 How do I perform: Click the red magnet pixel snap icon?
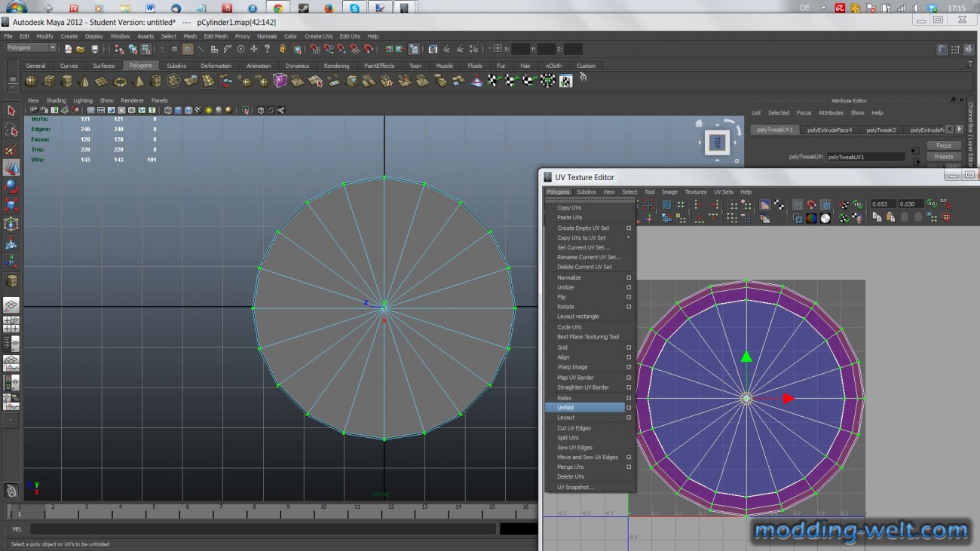(811, 204)
